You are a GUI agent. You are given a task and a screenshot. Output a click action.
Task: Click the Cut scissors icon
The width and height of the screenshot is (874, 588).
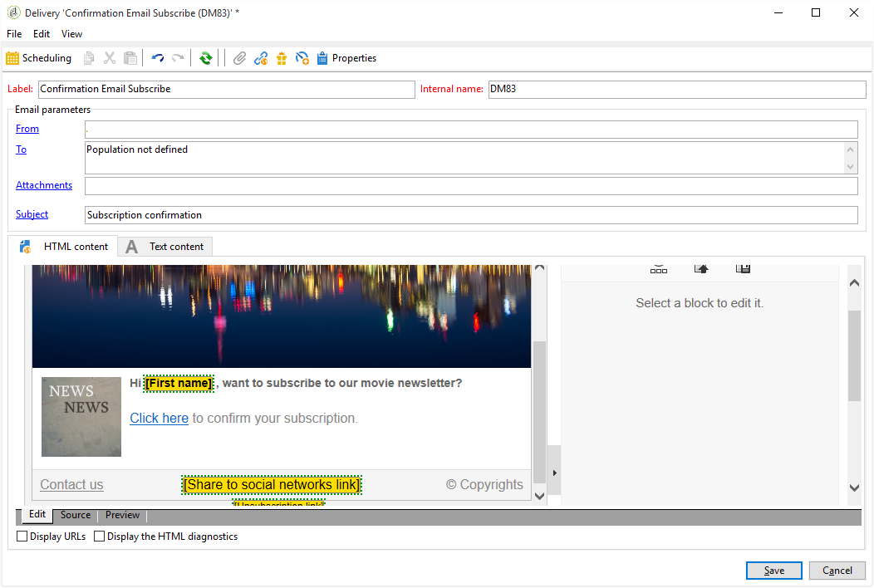[110, 58]
